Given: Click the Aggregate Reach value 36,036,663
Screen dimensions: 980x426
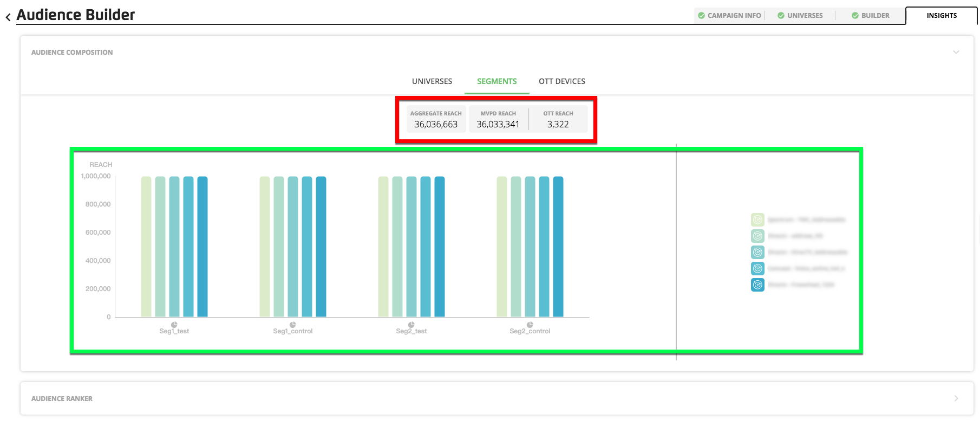Looking at the screenshot, I should pos(436,124).
